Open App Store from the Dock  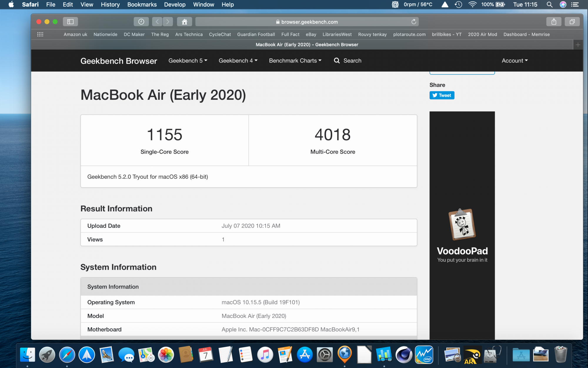[305, 354]
